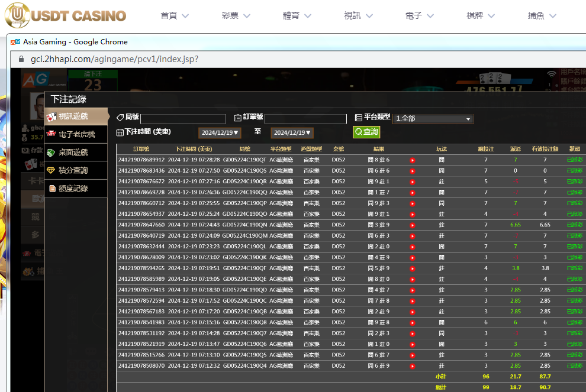Play video replay for round GD05224C190QD
This screenshot has width=586, height=392.
[x=413, y=290]
